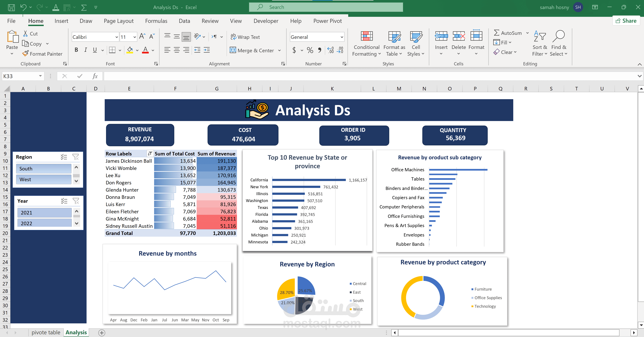The height and width of the screenshot is (337, 644).
Task: Switch to the pivote table sheet
Action: click(46, 332)
